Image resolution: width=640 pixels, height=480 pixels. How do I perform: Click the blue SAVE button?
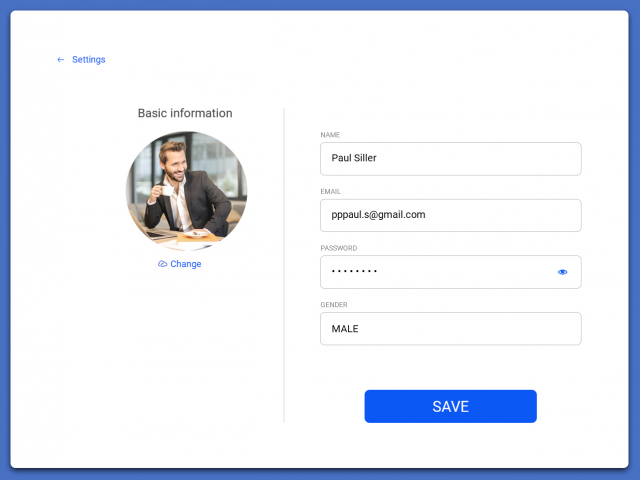(451, 406)
